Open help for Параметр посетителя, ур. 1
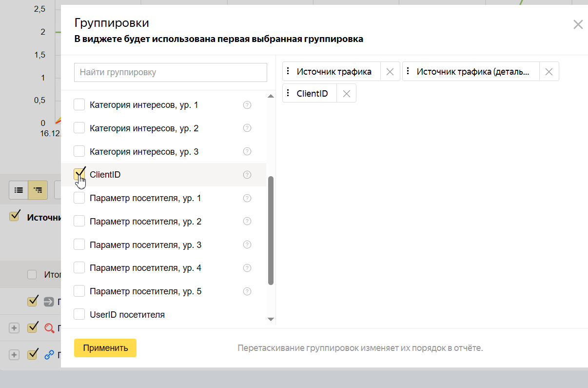588x388 pixels. 247,198
